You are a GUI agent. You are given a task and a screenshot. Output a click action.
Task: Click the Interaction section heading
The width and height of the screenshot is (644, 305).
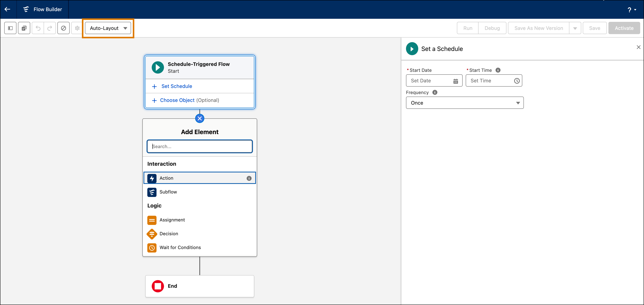point(161,164)
